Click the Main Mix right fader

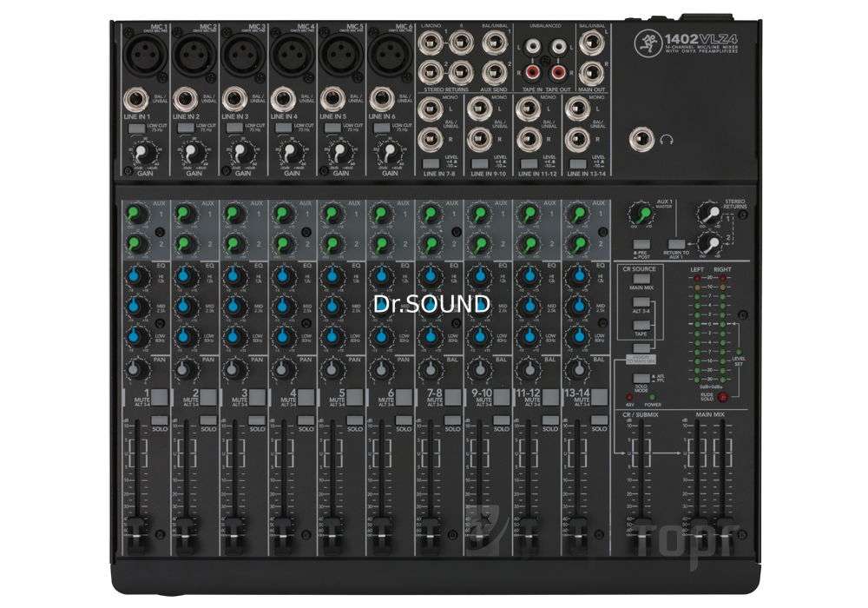[x=723, y=535]
